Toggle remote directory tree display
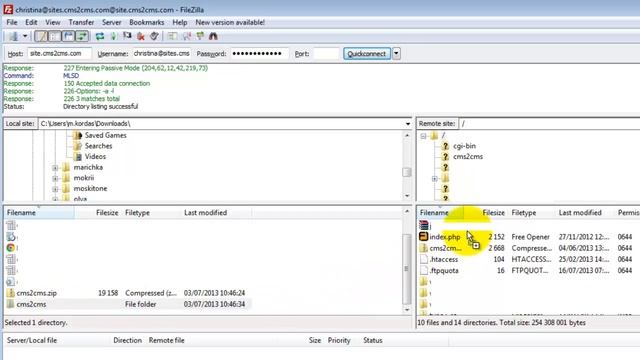640x360 pixels. coord(68,36)
